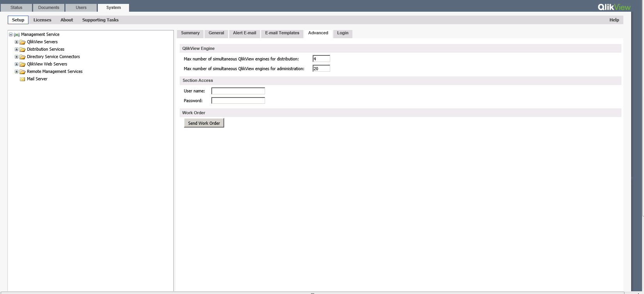This screenshot has width=644, height=294.
Task: Select Mail Server tree item
Action: coord(37,79)
